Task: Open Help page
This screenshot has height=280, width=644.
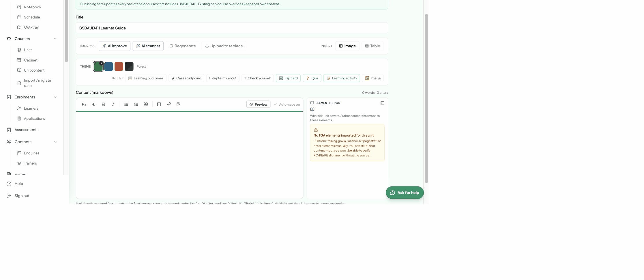Action: tap(19, 184)
